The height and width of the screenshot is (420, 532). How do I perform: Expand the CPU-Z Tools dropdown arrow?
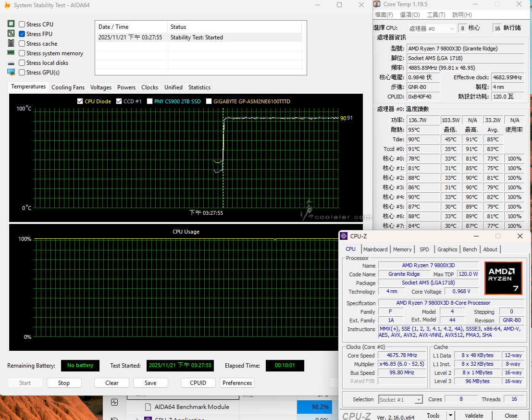tap(450, 415)
